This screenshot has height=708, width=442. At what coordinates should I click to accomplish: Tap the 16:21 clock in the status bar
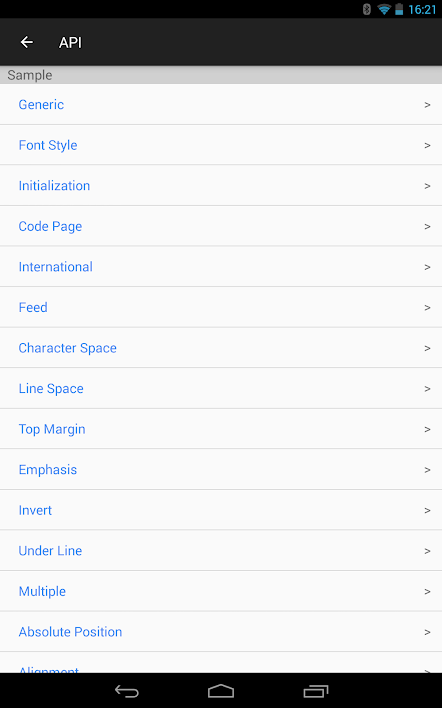point(422,9)
